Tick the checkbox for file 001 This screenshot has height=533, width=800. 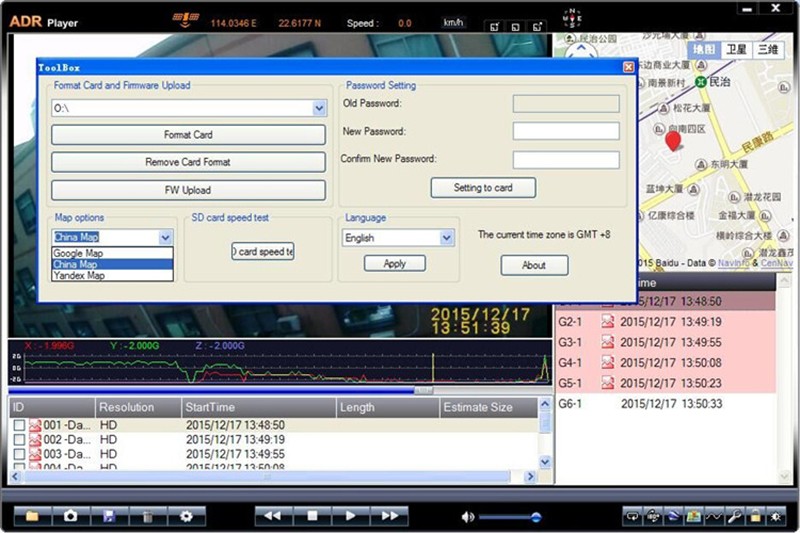pyautogui.click(x=19, y=425)
